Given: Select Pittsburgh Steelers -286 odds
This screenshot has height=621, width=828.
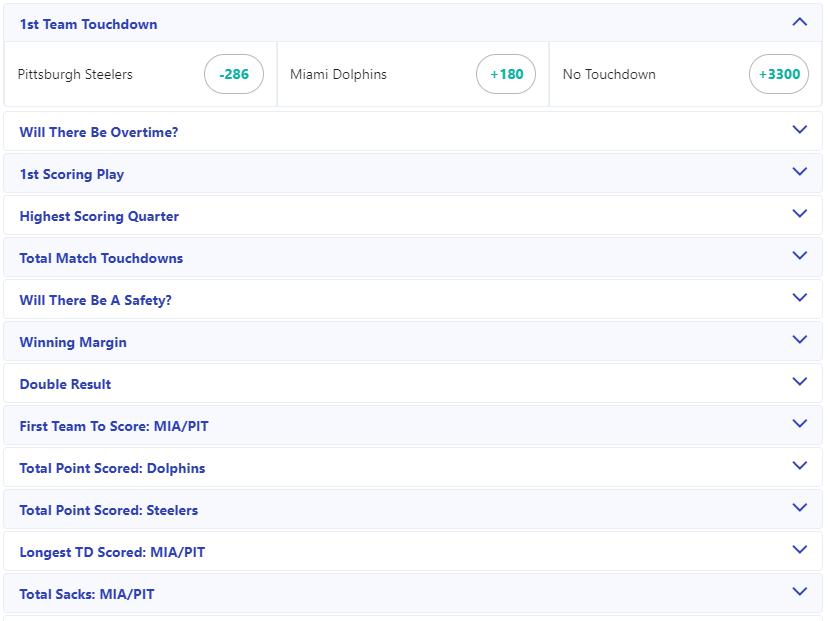Looking at the screenshot, I should point(234,74).
